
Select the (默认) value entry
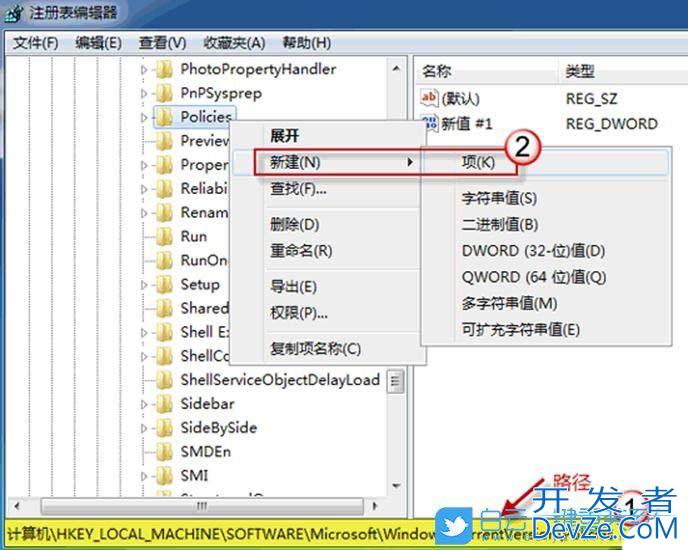point(461,99)
